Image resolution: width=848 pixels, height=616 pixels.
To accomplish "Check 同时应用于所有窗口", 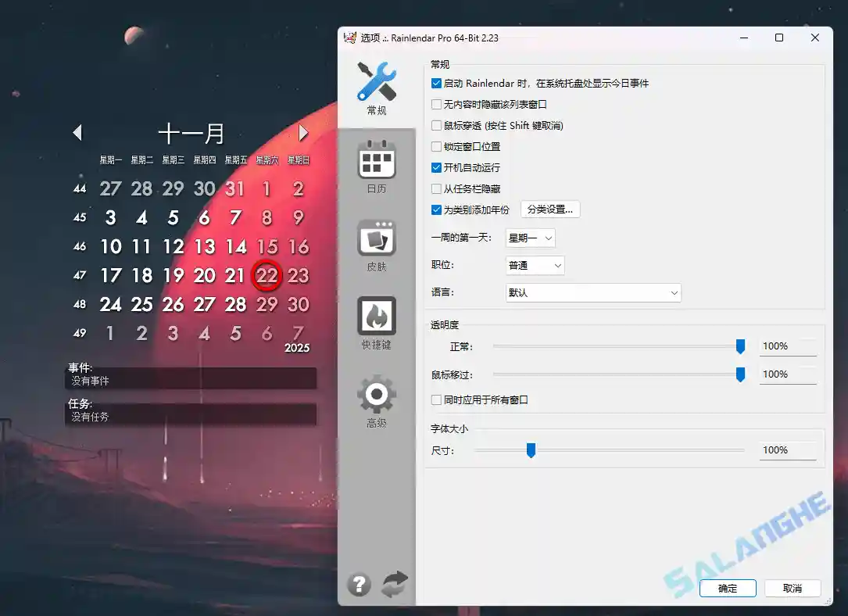I will (435, 400).
